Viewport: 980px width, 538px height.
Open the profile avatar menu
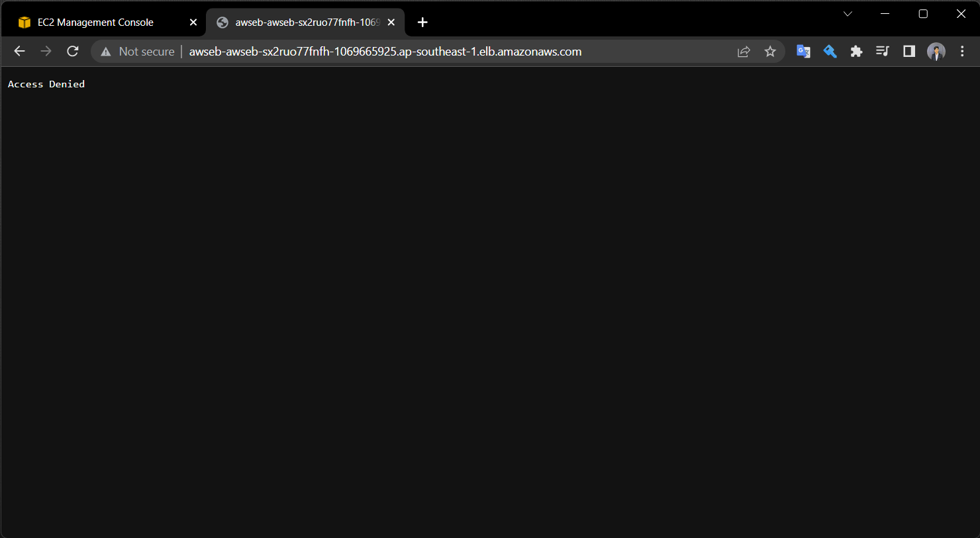[936, 51]
